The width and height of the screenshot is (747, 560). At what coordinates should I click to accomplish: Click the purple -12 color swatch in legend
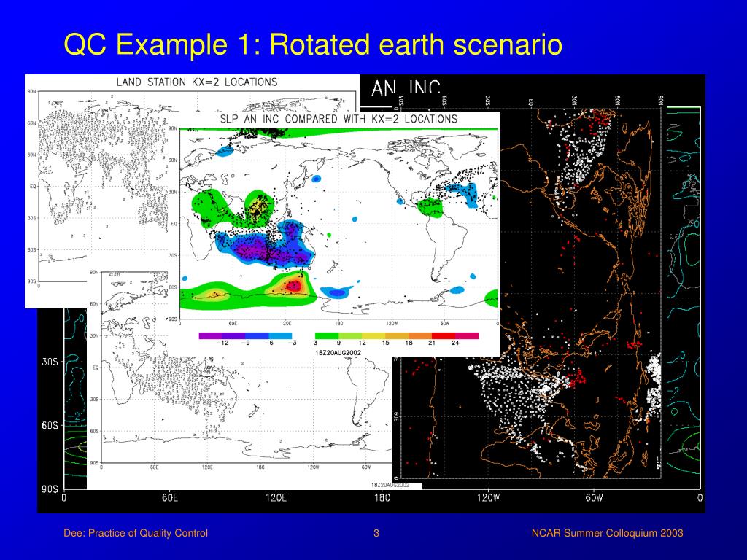pos(211,335)
